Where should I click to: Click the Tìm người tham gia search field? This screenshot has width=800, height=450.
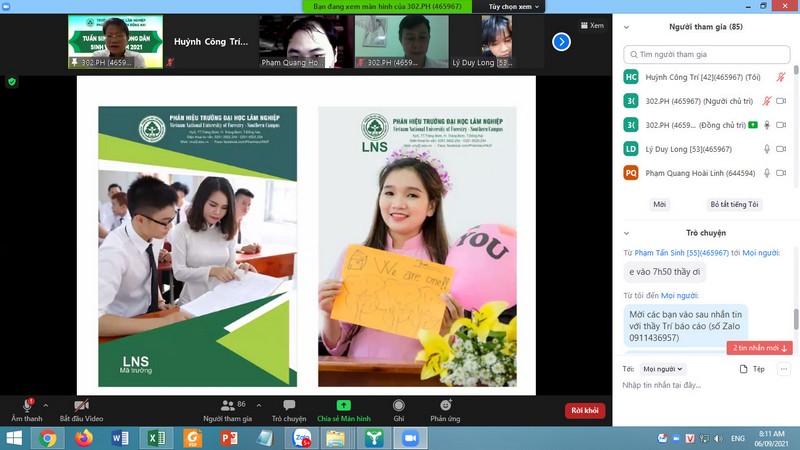[x=706, y=54]
